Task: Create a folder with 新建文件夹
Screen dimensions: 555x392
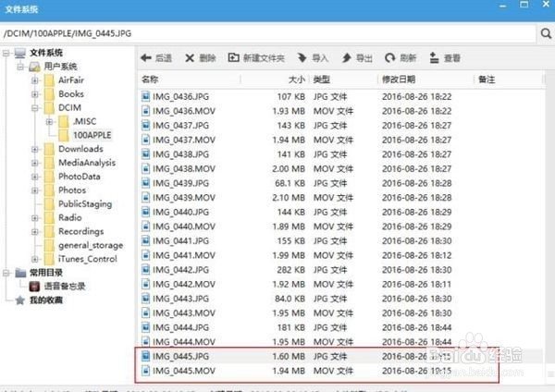Action: 256,58
